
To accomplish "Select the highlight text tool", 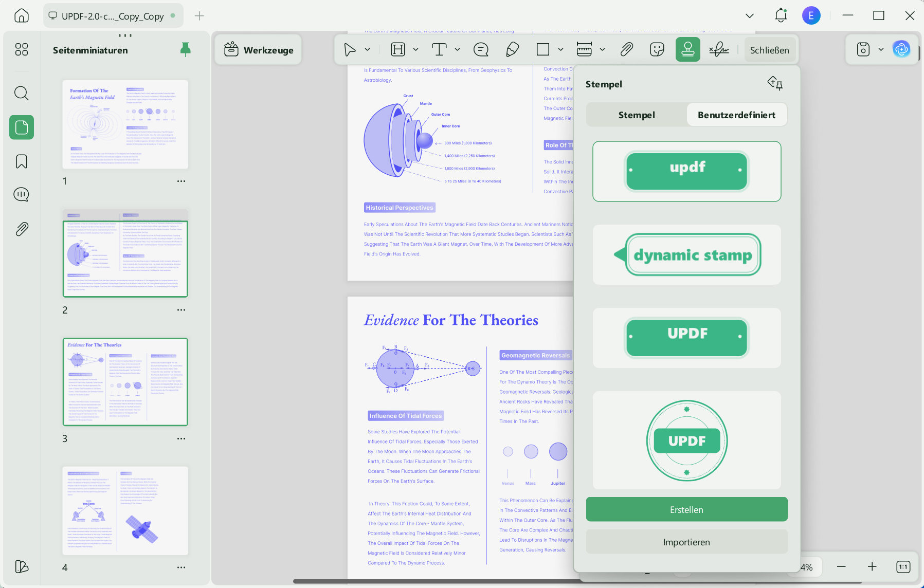I will click(398, 49).
